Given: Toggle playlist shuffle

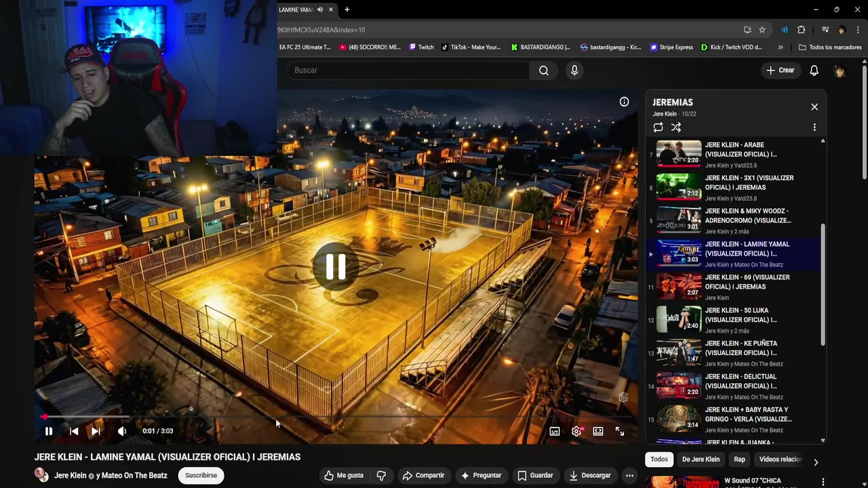Looking at the screenshot, I should pyautogui.click(x=676, y=127).
